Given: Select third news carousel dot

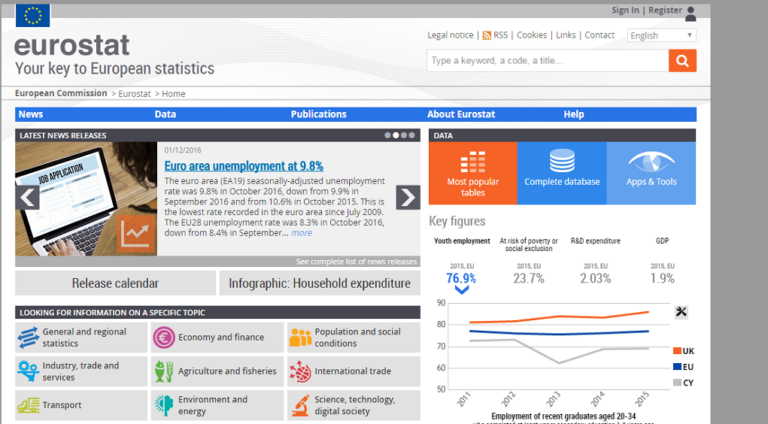Looking at the screenshot, I should [x=404, y=135].
